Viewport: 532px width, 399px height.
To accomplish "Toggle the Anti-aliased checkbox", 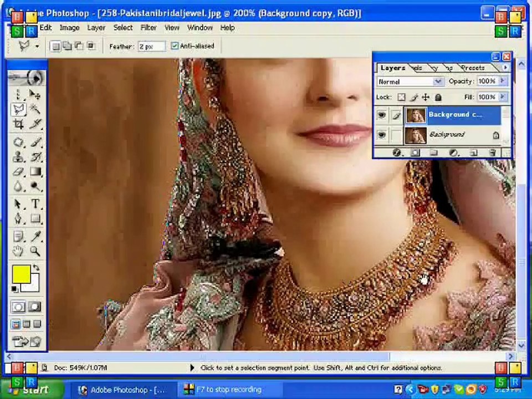I will click(x=175, y=46).
